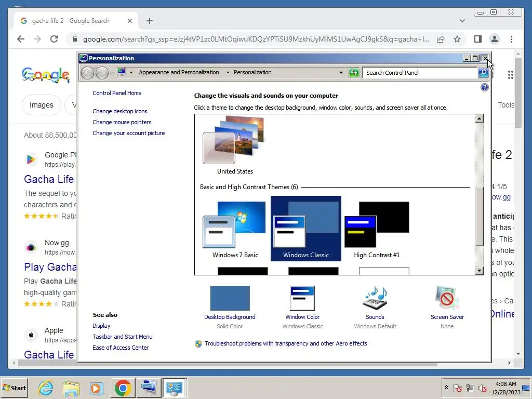Click the theme list scrollbar thumb
The height and width of the screenshot is (399, 532).
479,217
